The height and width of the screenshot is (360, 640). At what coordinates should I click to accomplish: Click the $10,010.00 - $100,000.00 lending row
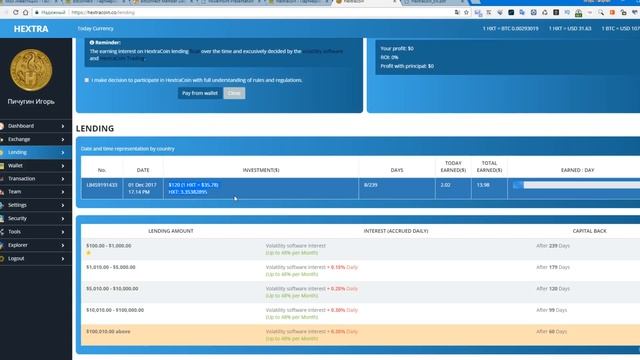pyautogui.click(x=360, y=313)
